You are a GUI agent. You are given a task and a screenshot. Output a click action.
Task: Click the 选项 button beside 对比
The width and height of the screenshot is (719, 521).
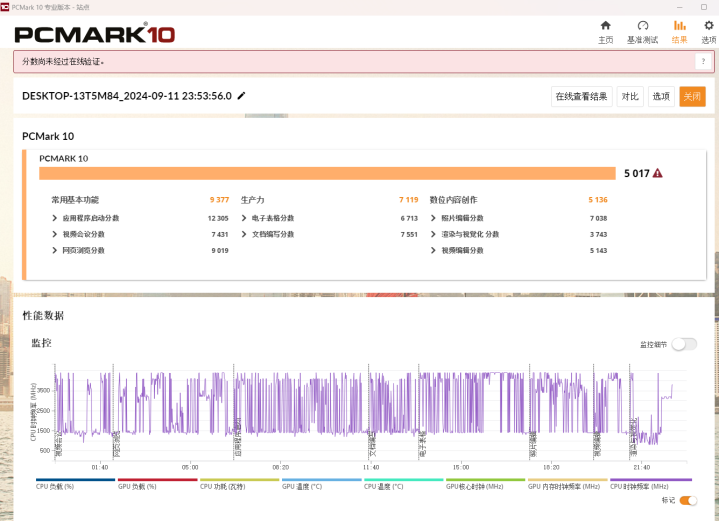(661, 96)
